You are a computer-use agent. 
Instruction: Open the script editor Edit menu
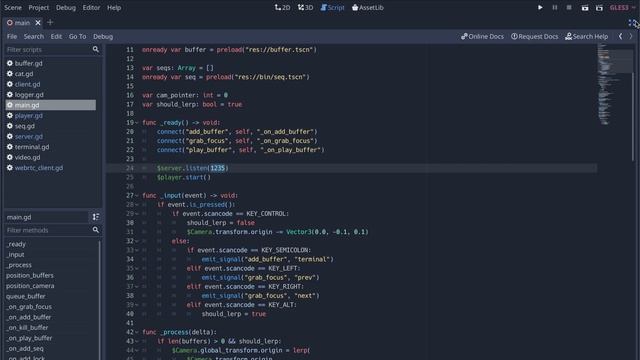click(x=56, y=36)
